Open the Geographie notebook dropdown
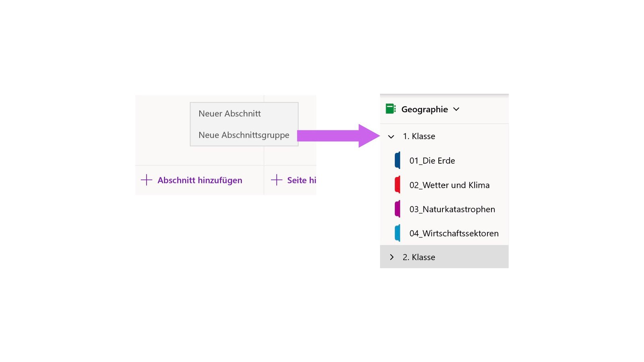This screenshot has height=362, width=644. 456,109
